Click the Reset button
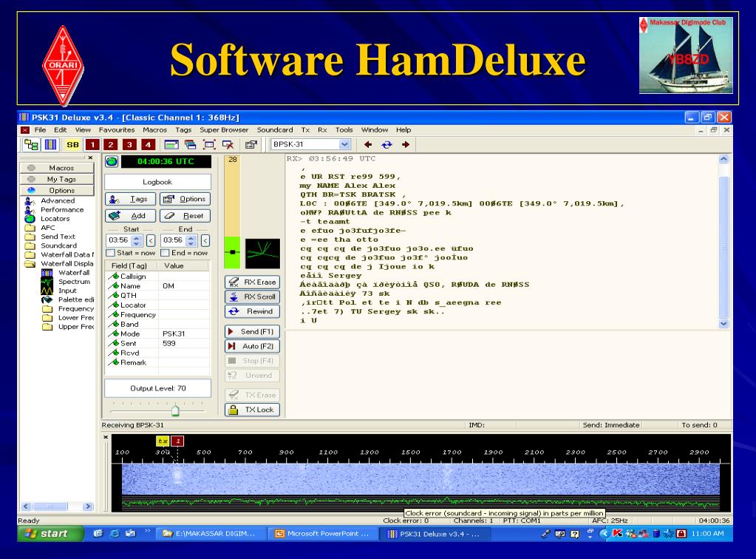 (x=185, y=216)
